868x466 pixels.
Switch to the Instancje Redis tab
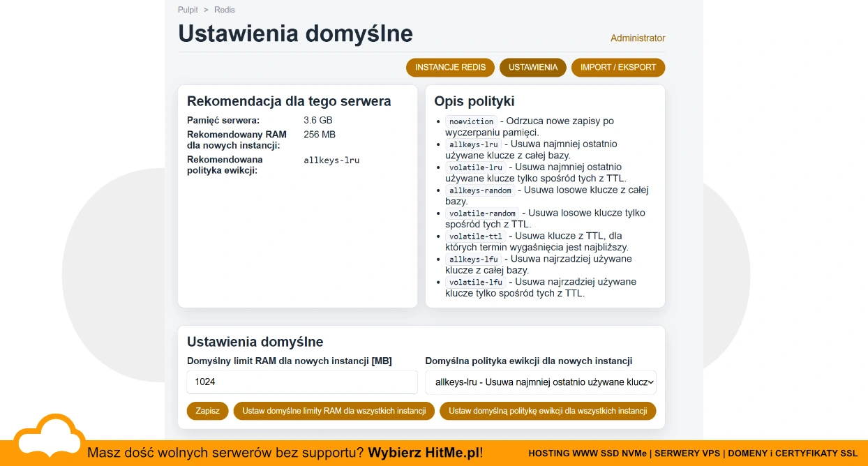[450, 68]
